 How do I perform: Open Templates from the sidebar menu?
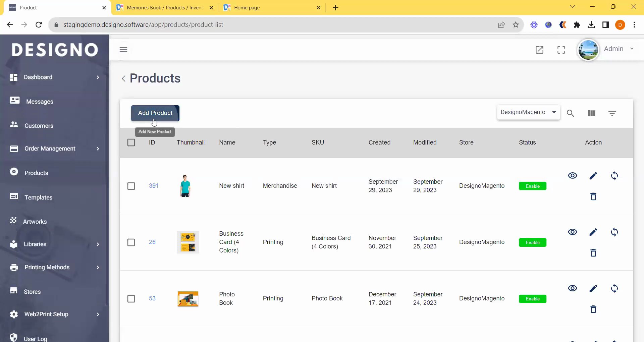(x=38, y=197)
